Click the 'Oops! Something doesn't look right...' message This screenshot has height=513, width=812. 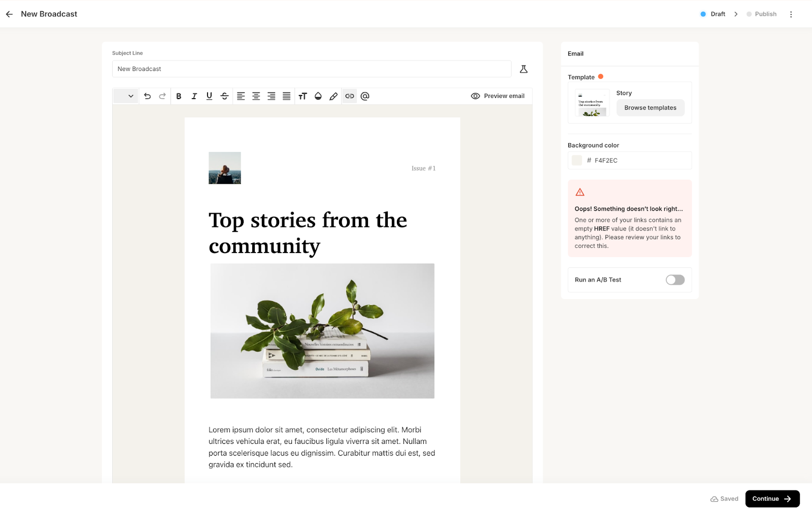tap(629, 209)
